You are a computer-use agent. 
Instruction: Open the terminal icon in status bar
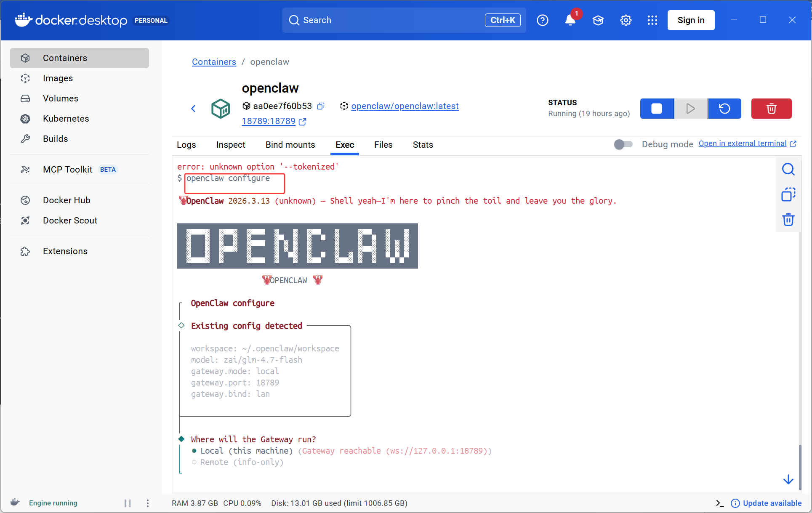720,503
